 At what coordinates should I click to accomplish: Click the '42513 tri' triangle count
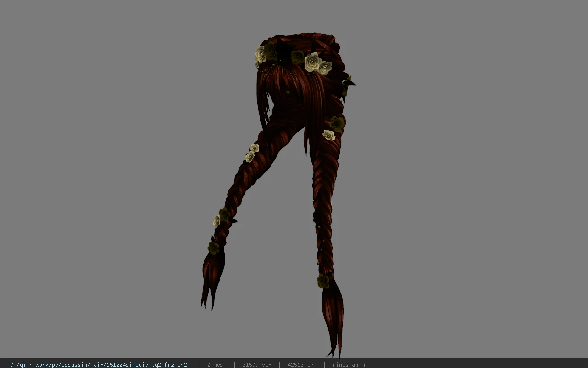point(302,365)
